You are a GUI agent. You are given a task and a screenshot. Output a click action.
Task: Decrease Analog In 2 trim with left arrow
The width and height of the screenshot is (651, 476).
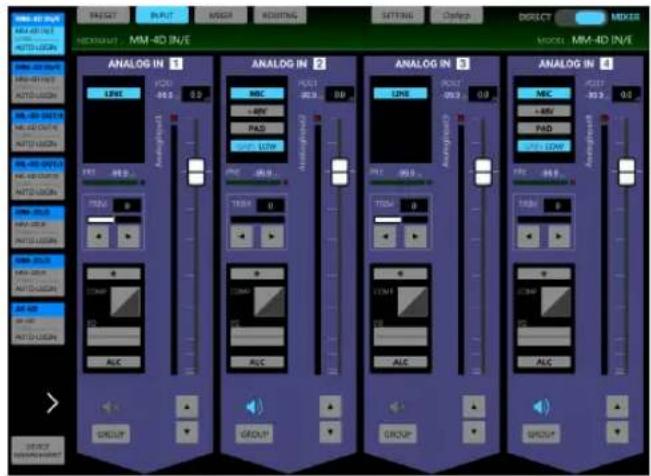point(242,236)
